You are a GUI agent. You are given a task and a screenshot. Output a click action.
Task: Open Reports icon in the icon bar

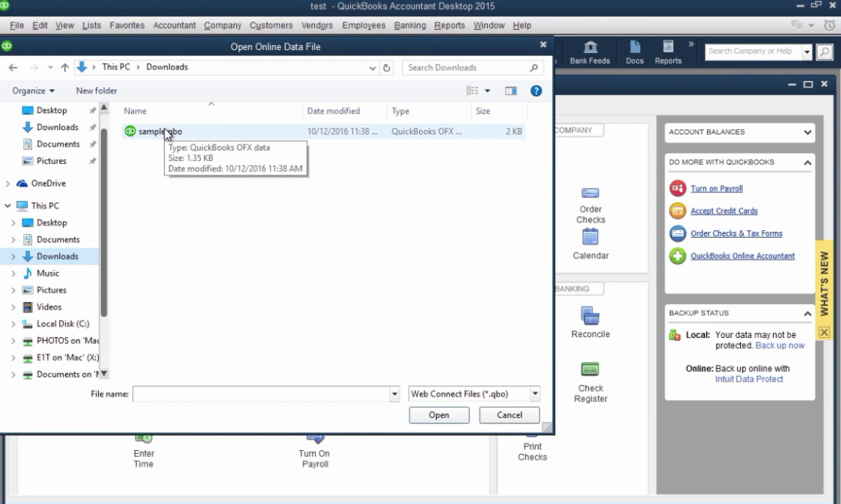pyautogui.click(x=667, y=52)
